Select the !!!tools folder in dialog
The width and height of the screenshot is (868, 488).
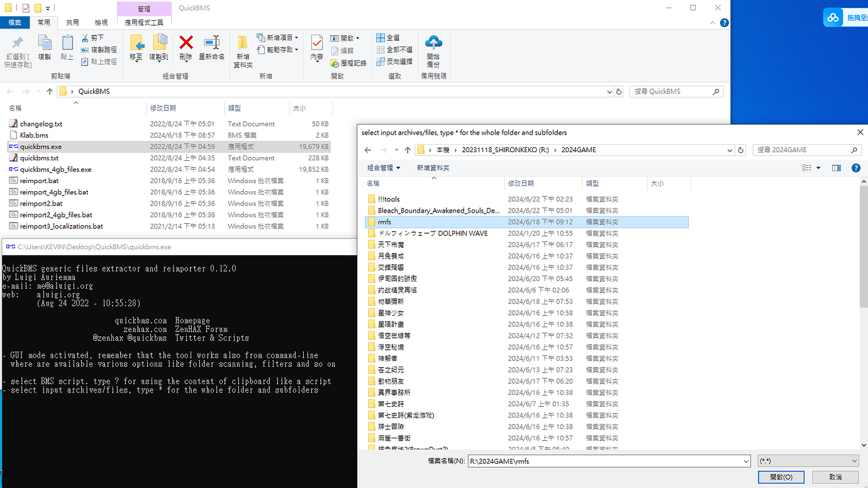(x=388, y=199)
